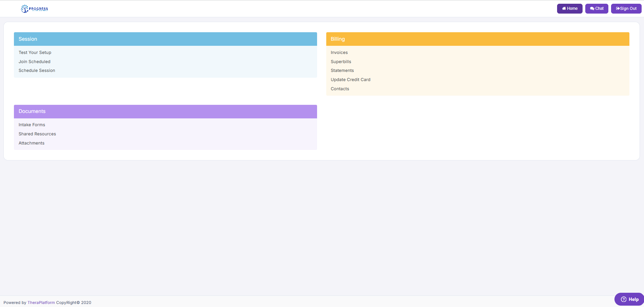644x307 pixels.
Task: Open Contacts in Billing section
Action: click(340, 89)
